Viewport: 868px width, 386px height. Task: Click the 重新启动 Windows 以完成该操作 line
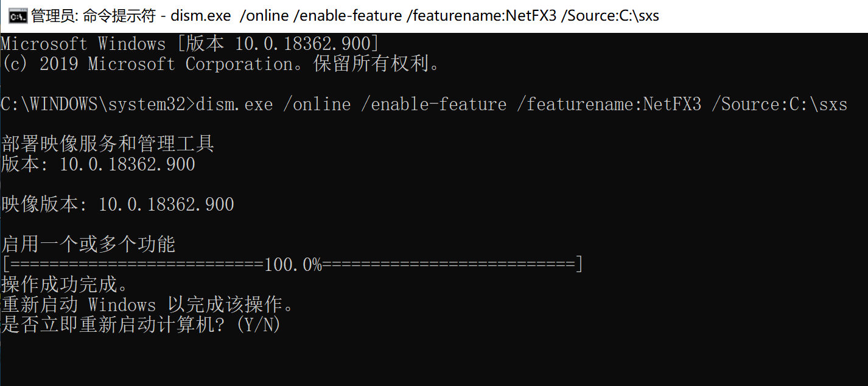pyautogui.click(x=148, y=304)
